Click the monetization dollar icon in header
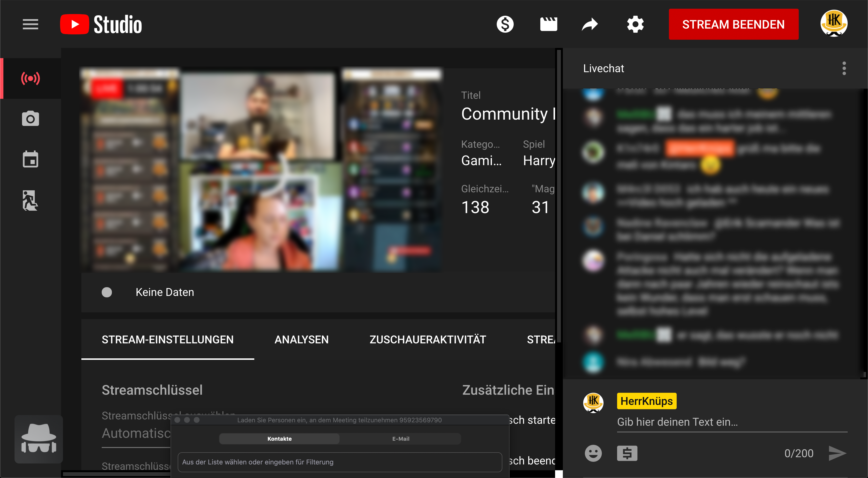The height and width of the screenshot is (478, 868). tap(505, 24)
